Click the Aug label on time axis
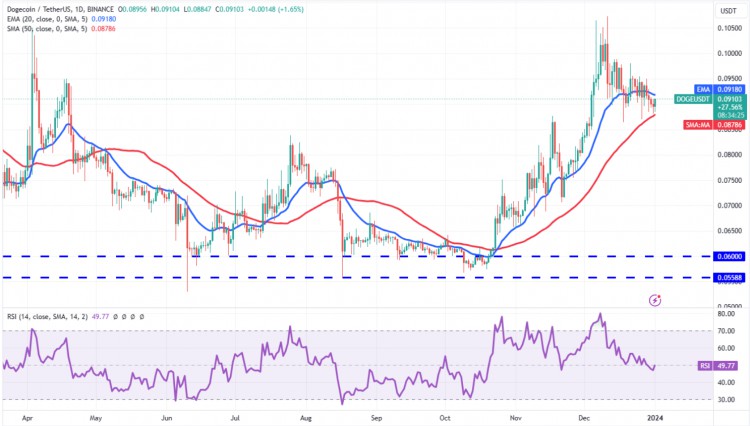The width and height of the screenshot is (750, 426). [306, 418]
